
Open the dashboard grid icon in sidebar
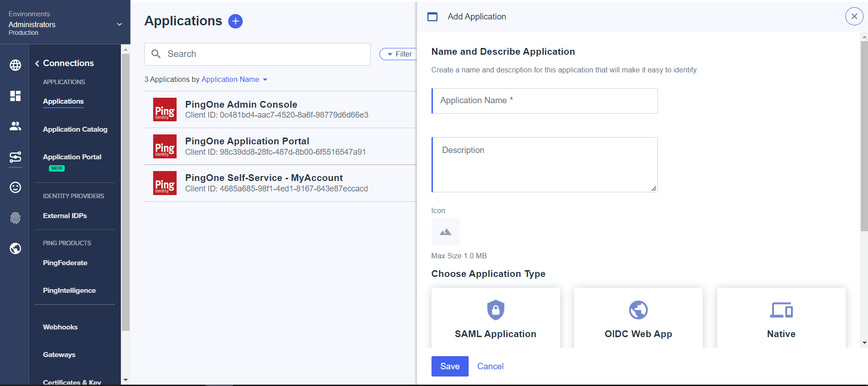15,96
